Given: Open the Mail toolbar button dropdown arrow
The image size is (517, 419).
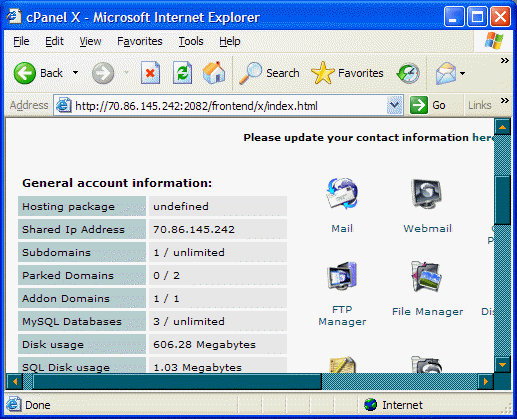Looking at the screenshot, I should click(x=462, y=73).
